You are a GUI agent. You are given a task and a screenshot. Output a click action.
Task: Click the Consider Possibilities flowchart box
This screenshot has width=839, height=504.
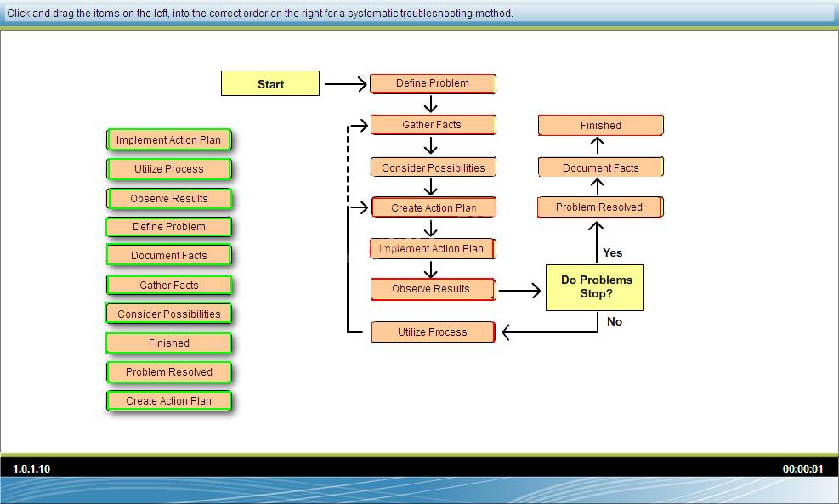(433, 167)
